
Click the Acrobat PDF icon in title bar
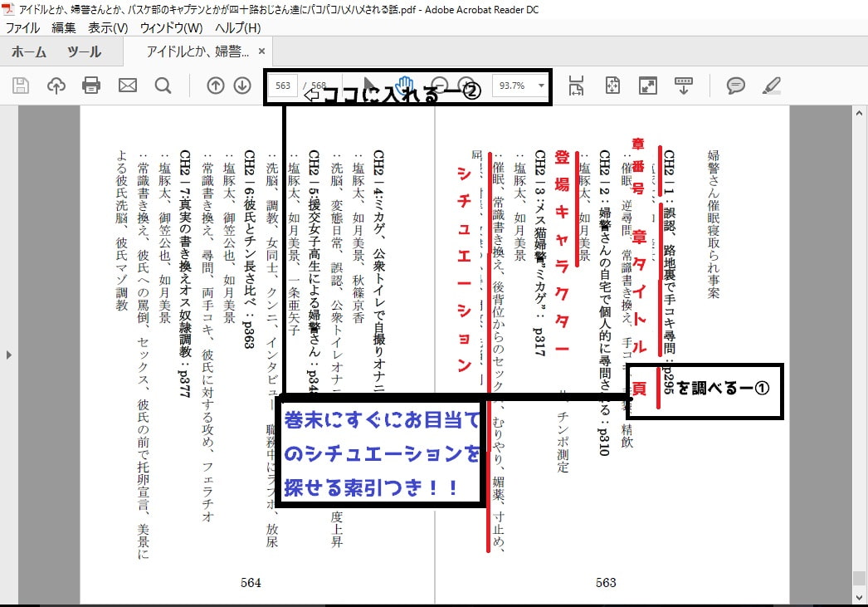tap(7, 9)
